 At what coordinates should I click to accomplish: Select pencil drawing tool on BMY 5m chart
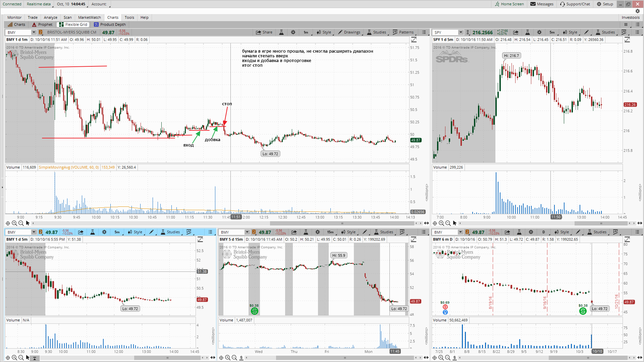[152, 232]
